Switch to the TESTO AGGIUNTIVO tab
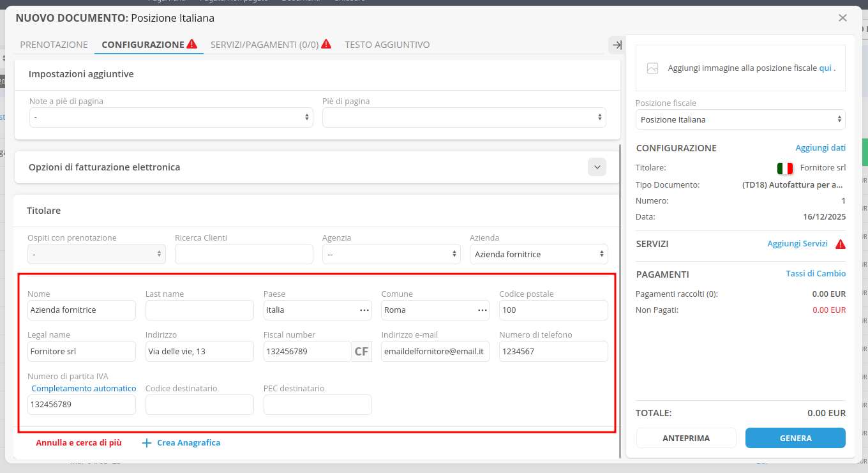868x473 pixels. [387, 45]
